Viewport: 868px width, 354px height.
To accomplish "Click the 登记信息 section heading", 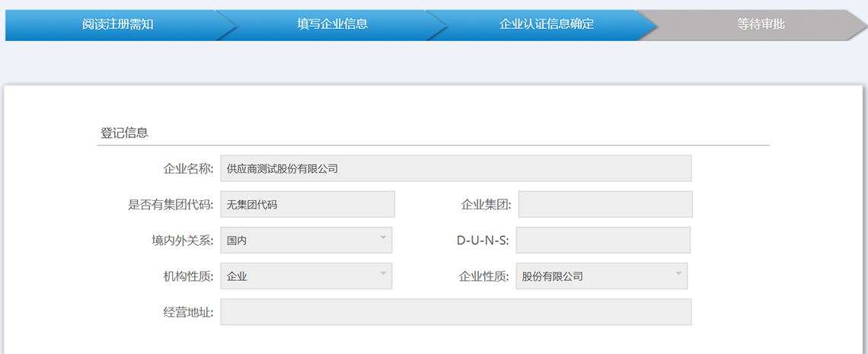I will pos(124,132).
